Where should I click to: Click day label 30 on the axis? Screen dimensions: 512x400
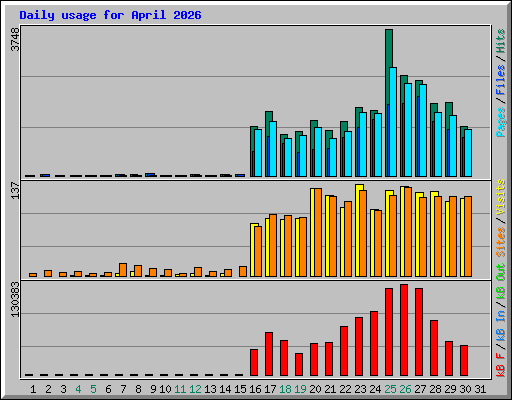coord(465,389)
